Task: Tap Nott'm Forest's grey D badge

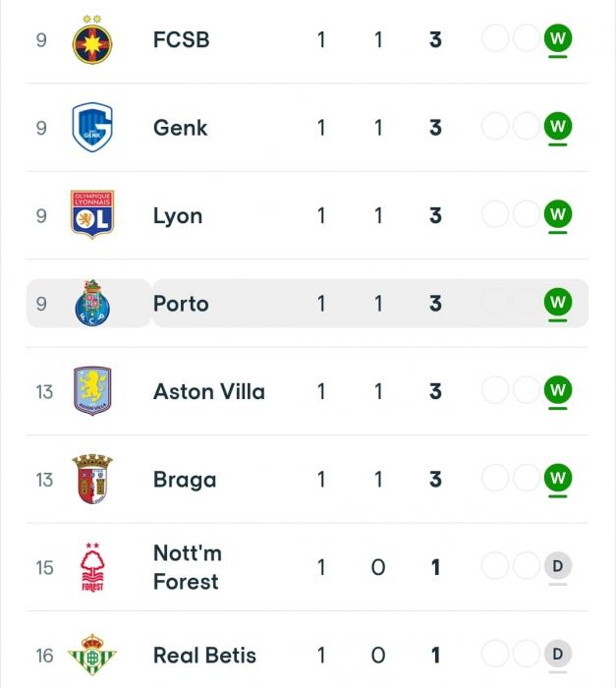Action: click(x=558, y=566)
